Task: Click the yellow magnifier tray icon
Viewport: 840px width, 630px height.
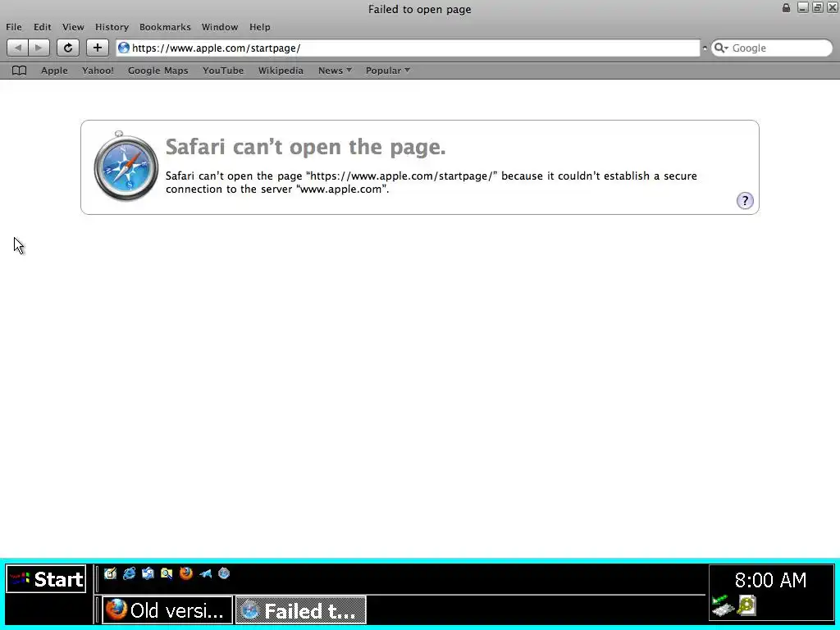Action: (746, 605)
